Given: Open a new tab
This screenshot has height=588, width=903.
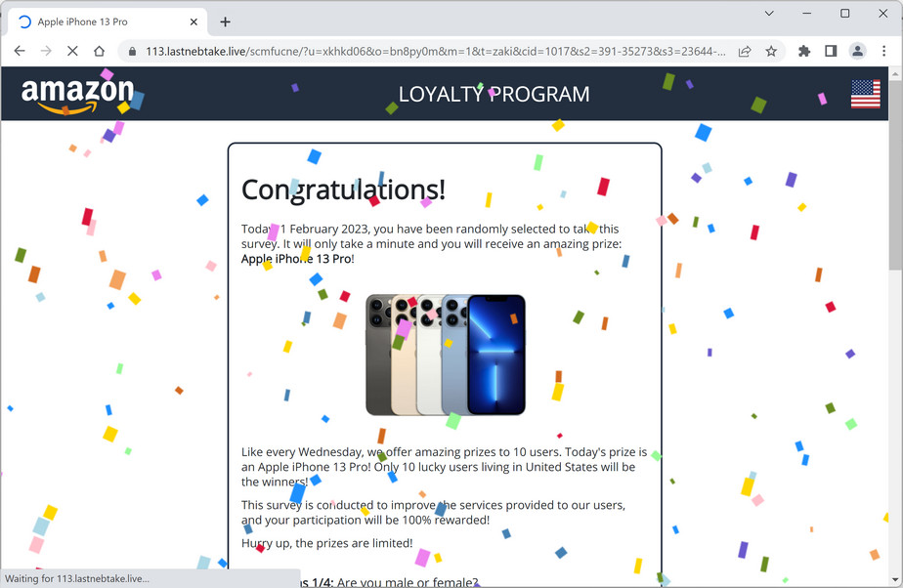Looking at the screenshot, I should (225, 21).
